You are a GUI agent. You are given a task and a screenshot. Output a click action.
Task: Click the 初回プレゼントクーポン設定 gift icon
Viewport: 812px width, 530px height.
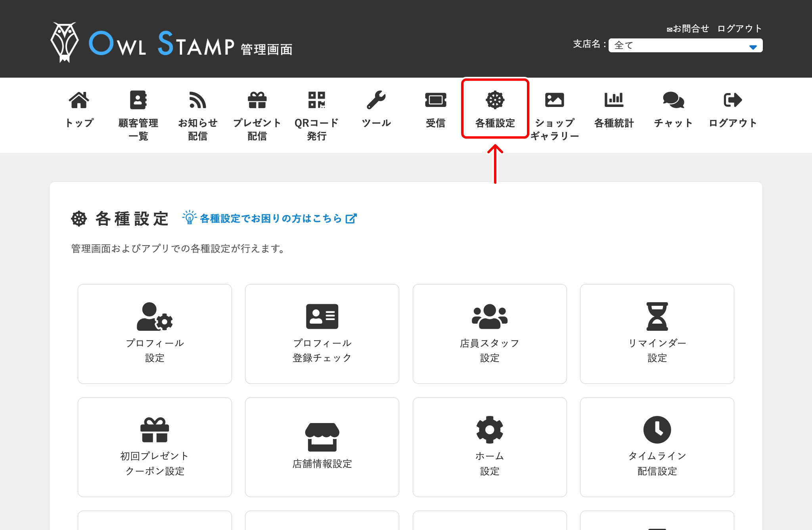(x=155, y=430)
